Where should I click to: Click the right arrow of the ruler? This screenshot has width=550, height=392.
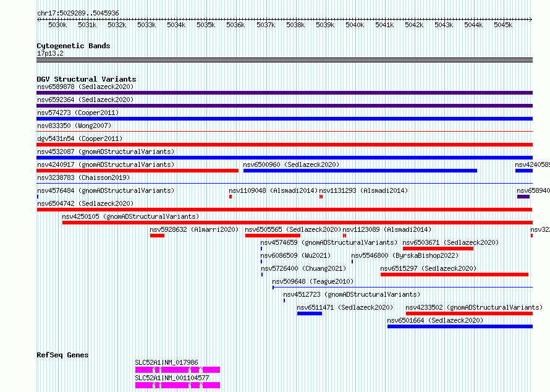[530, 19]
